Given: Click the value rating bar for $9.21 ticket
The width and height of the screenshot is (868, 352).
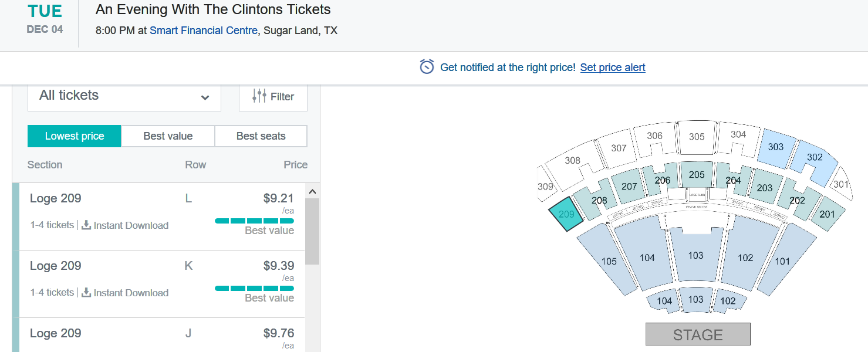Looking at the screenshot, I should (x=254, y=221).
